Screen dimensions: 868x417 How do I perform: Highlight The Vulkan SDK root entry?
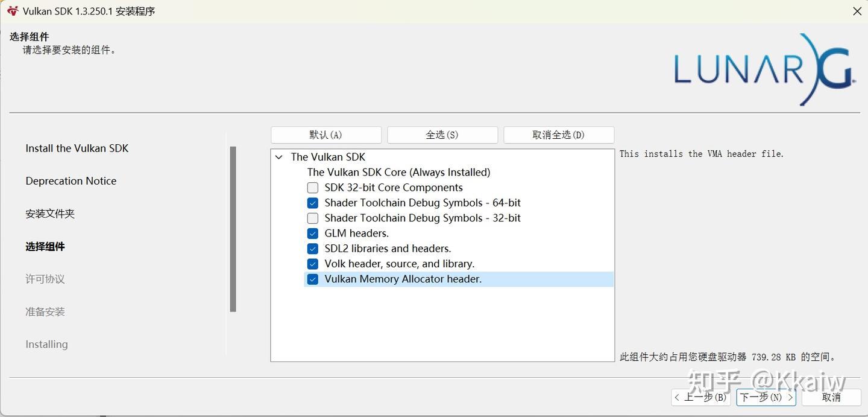tap(329, 157)
